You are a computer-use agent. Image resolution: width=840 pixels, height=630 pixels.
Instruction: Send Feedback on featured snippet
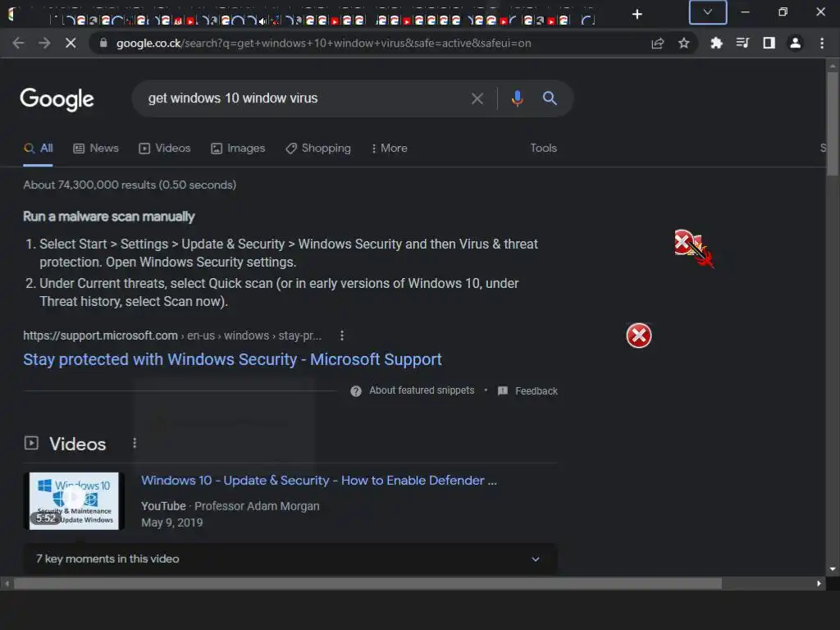[x=527, y=391]
